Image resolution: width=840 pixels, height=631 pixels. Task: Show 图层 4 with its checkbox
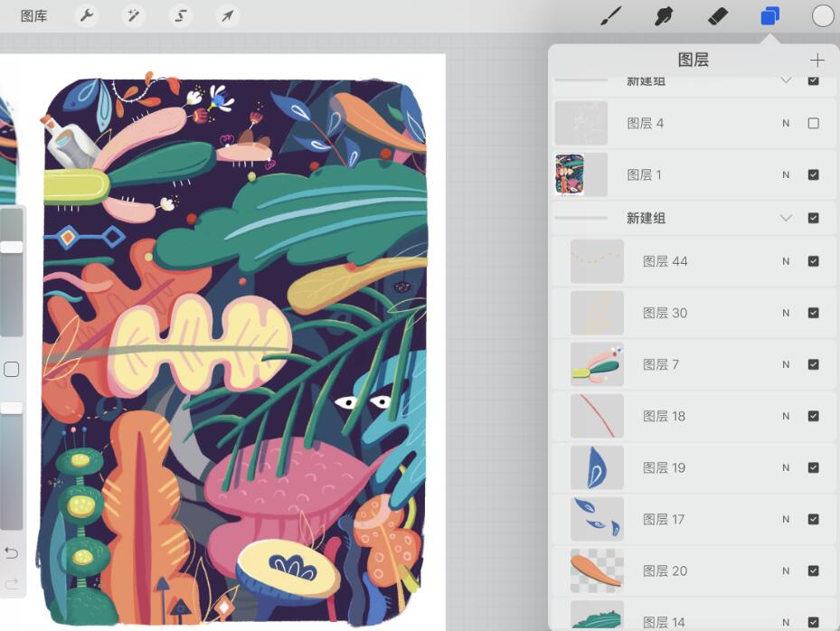(x=813, y=123)
